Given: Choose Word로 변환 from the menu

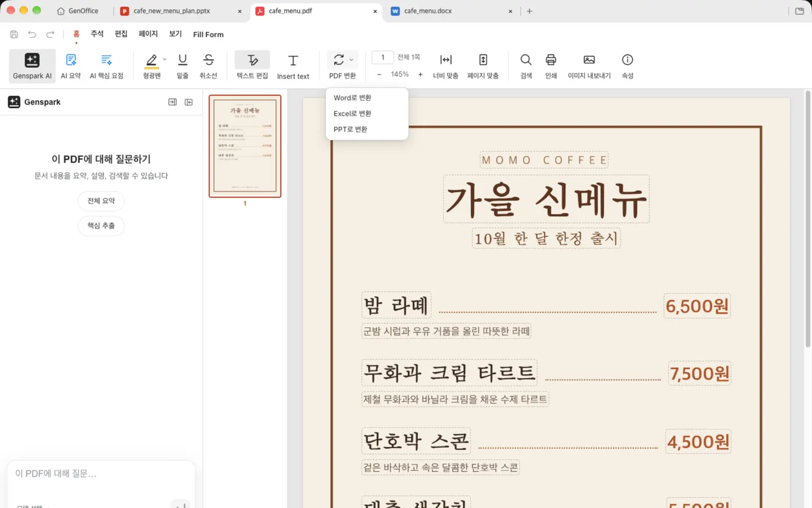Looking at the screenshot, I should (353, 98).
